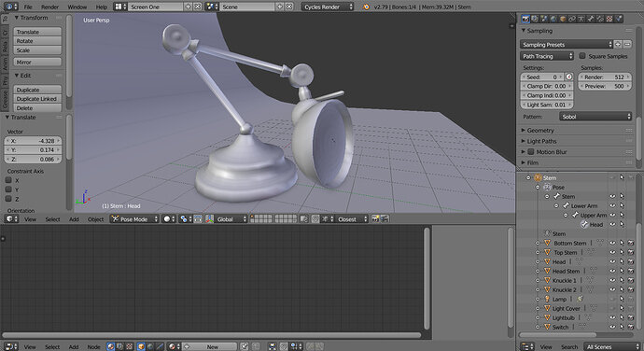Open 3D view Object menu

[x=96, y=219]
